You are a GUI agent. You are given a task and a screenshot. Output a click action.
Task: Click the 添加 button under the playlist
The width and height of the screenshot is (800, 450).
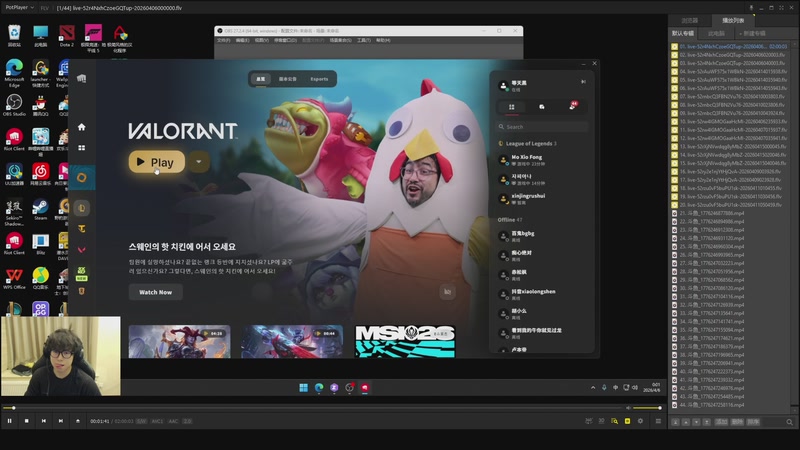(721, 422)
